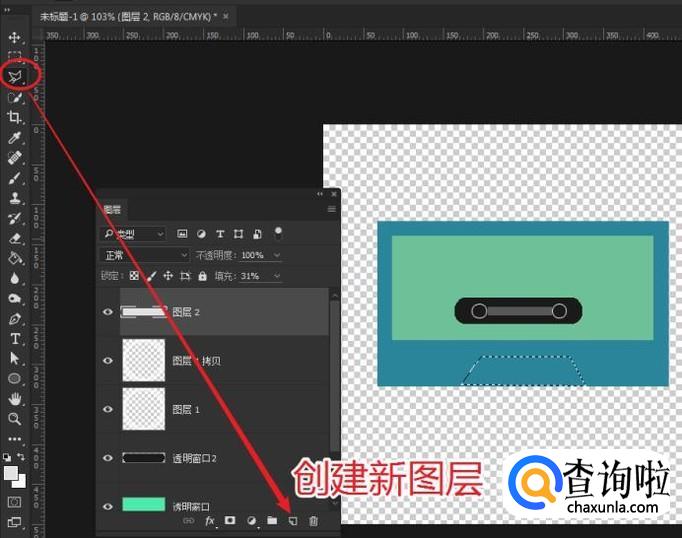The width and height of the screenshot is (682, 538).
Task: Choose the Crop tool
Action: pos(15,117)
